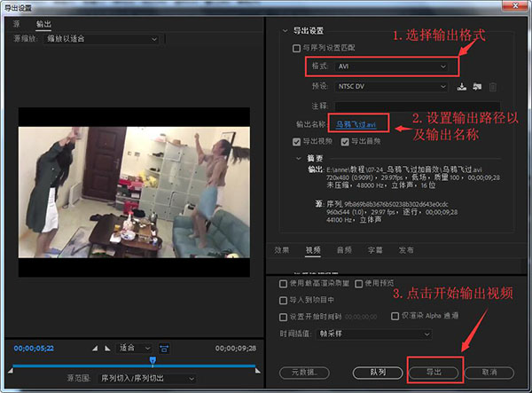Open the 源范围 序列切入/序列切出 dropdown
Screen dimensions: 532x393
[x=146, y=378]
